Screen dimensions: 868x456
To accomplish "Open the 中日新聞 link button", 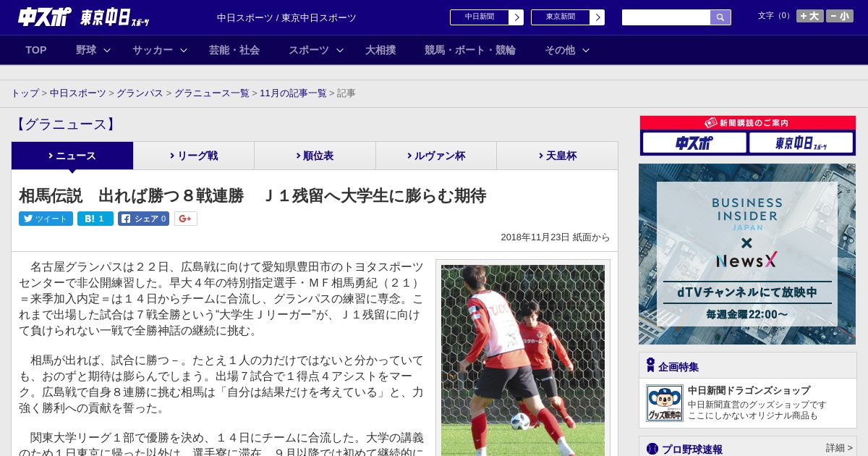I will coord(480,17).
